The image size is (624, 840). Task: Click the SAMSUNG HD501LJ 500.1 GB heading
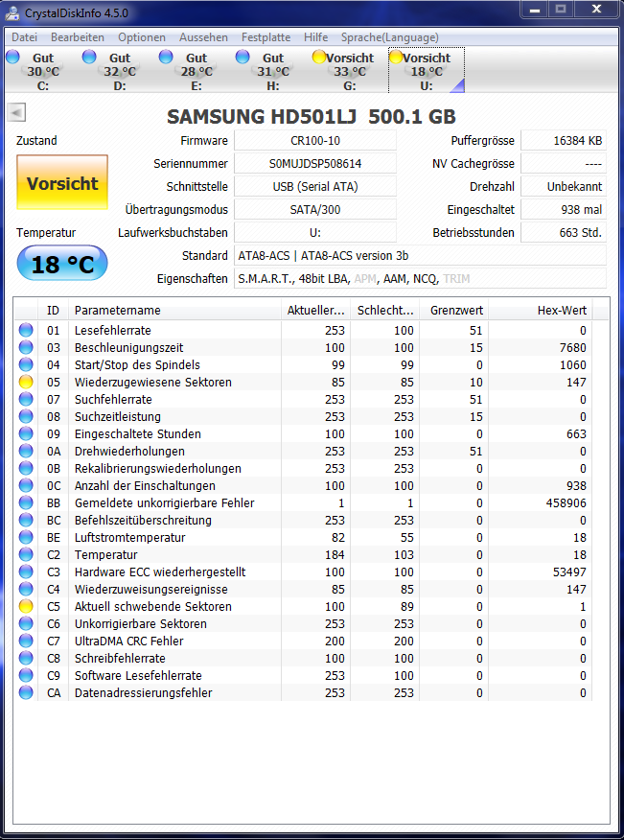[x=312, y=116]
